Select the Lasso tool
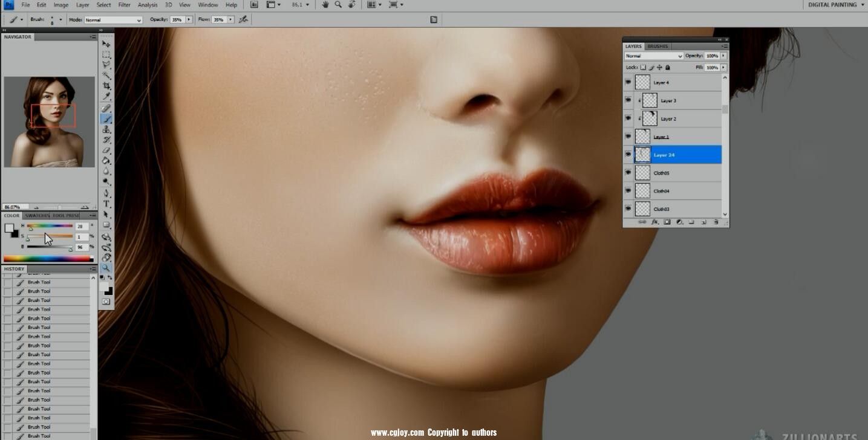This screenshot has height=440, width=868. tap(106, 65)
